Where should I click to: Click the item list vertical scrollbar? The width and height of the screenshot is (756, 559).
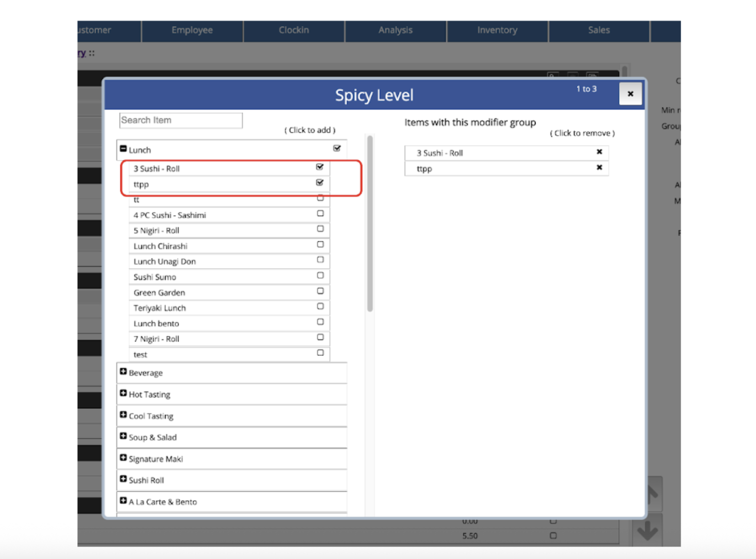point(370,224)
